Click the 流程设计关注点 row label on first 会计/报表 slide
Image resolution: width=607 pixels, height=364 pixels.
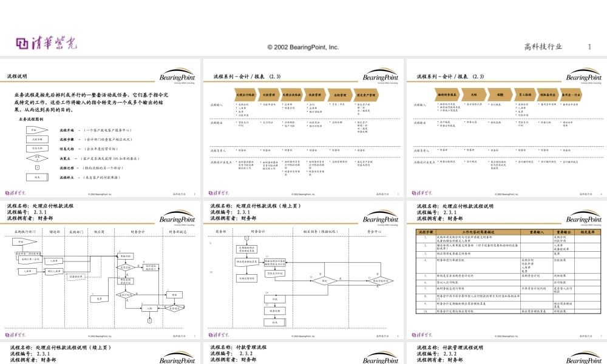pos(221,163)
